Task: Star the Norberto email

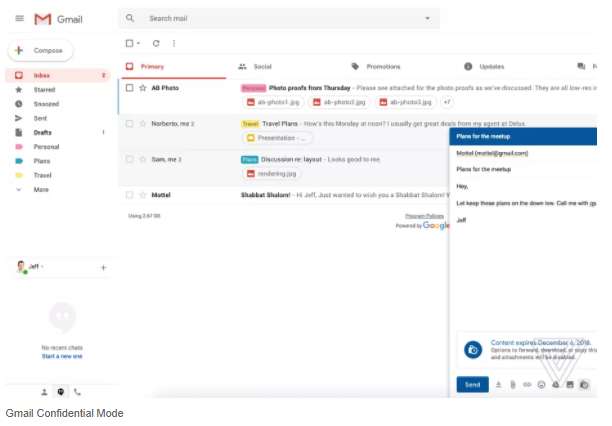Action: (142, 124)
